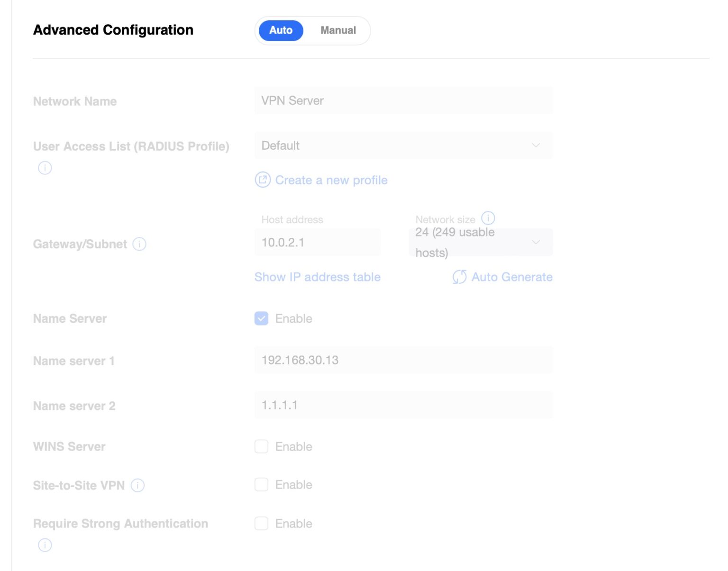Image resolution: width=728 pixels, height=571 pixels.
Task: Click the Host address input showing 10.0.2.1
Action: point(318,242)
